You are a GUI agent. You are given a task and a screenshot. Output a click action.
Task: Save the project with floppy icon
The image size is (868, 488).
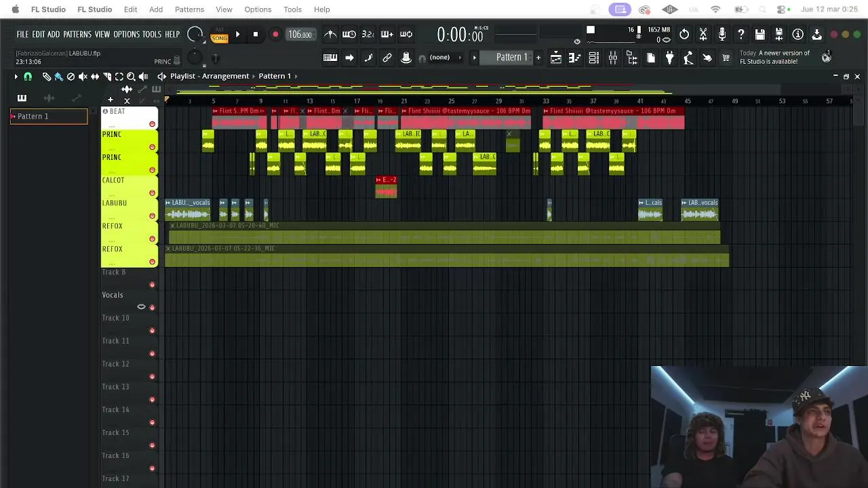point(760,35)
